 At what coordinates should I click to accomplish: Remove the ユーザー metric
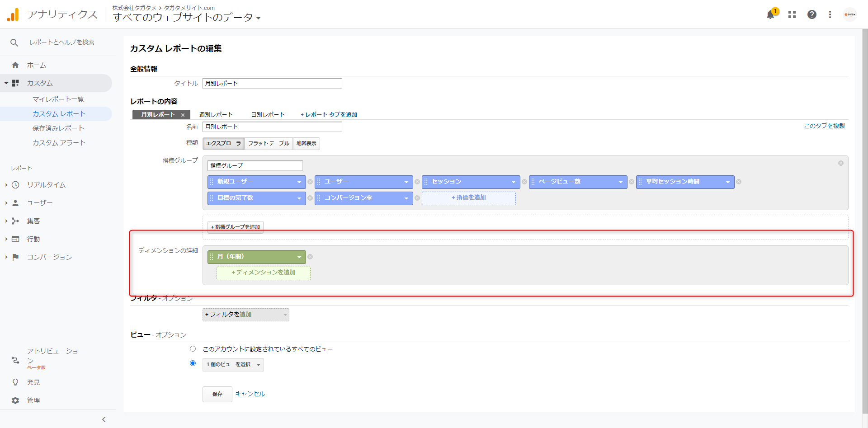coord(417,182)
